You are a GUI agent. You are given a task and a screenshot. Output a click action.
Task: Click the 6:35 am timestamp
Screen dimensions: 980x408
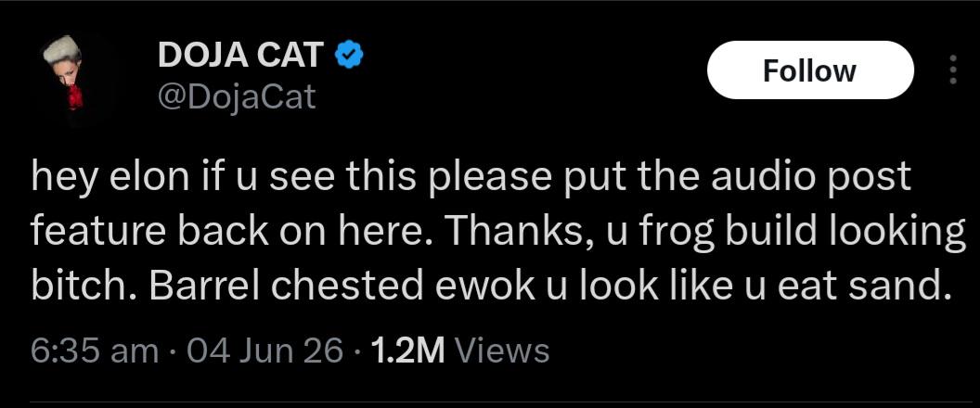tap(94, 351)
